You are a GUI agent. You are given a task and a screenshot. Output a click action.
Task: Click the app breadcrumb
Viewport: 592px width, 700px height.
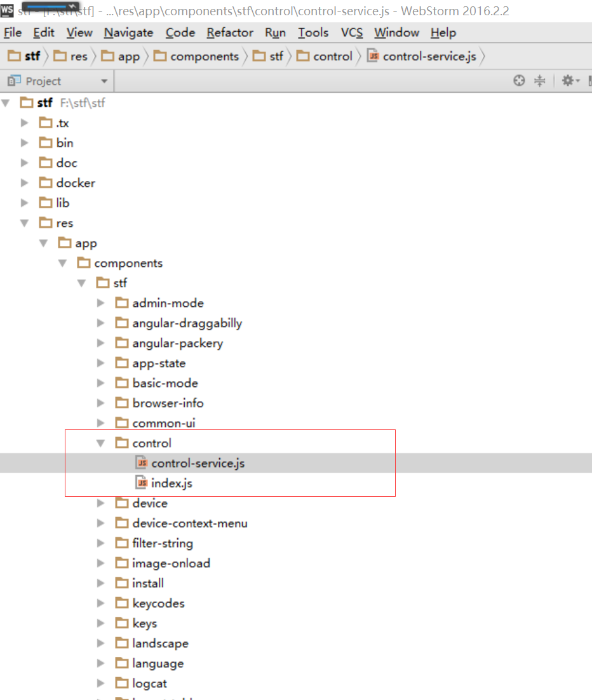coord(121,57)
